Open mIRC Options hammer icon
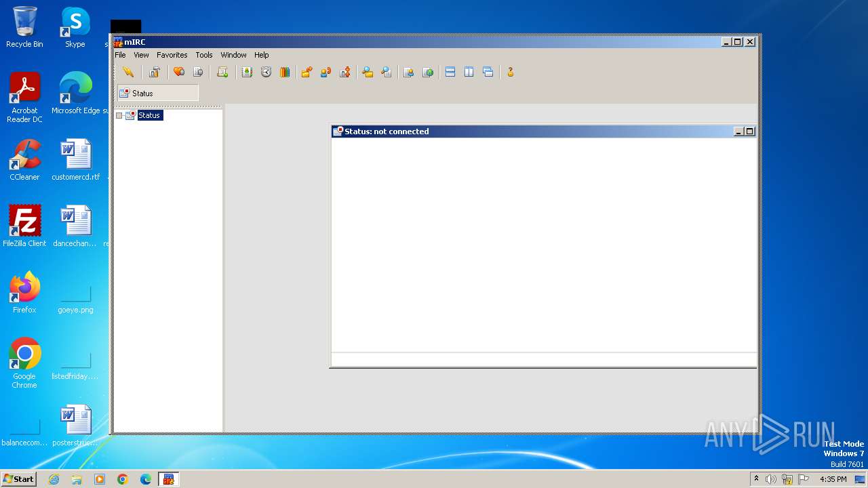The width and height of the screenshot is (868, 488). tap(155, 72)
